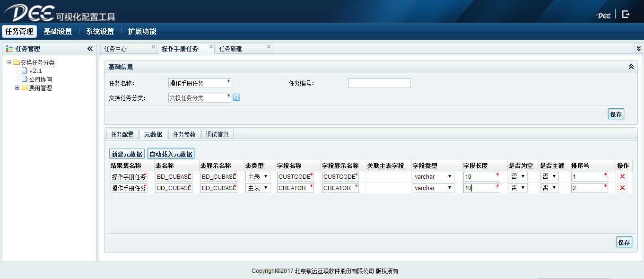Open table type dropdown in CREATOR row
644x279 pixels.
[x=258, y=188]
